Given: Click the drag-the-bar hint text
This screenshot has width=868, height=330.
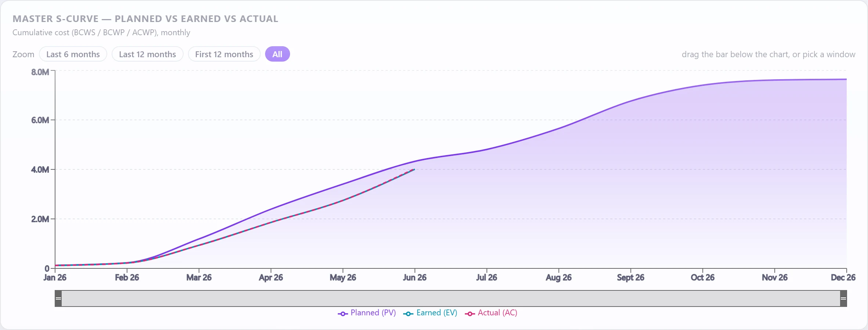Looking at the screenshot, I should click(x=768, y=55).
